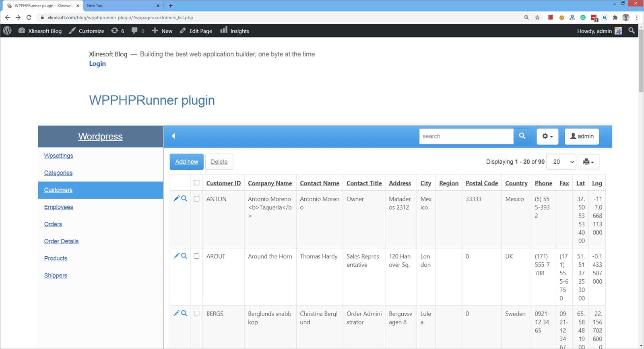Click Edit Page in admin bar
The width and height of the screenshot is (644, 349).
196,31
